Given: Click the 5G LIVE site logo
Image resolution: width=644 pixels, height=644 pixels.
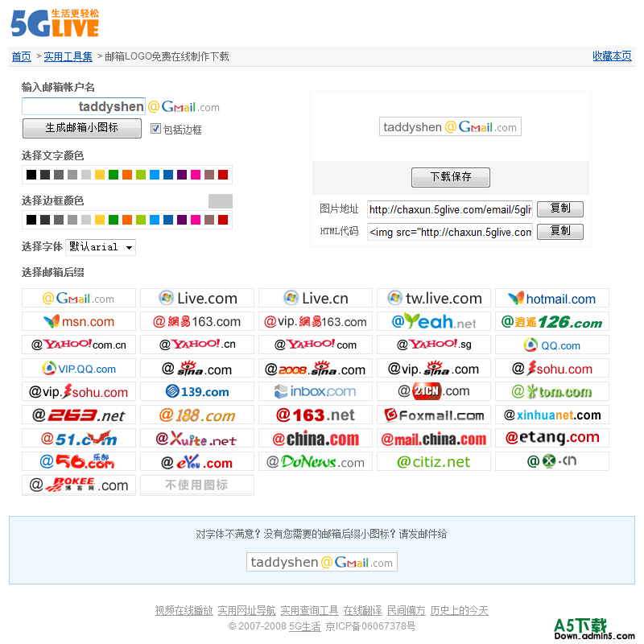Looking at the screenshot, I should (x=55, y=23).
